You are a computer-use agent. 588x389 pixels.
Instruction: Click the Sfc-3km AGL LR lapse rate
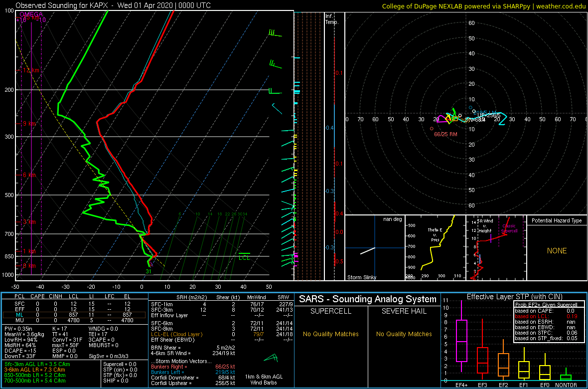pyautogui.click(x=37, y=365)
